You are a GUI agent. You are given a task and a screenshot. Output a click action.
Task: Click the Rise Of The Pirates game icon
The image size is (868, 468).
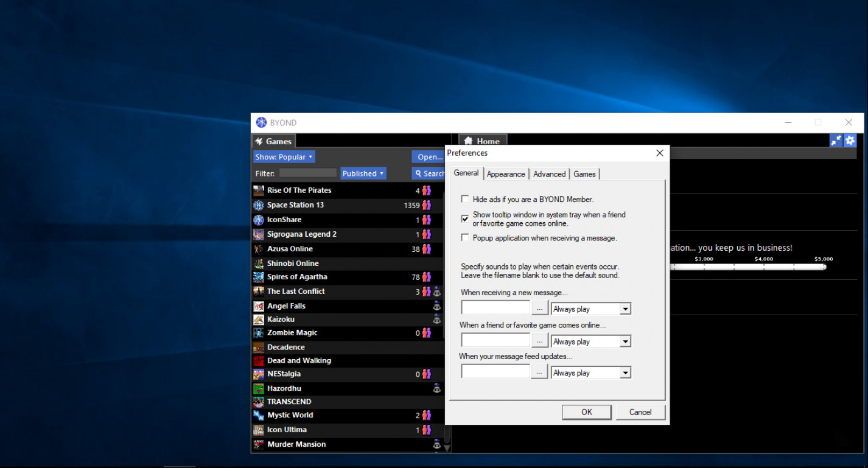coord(259,190)
